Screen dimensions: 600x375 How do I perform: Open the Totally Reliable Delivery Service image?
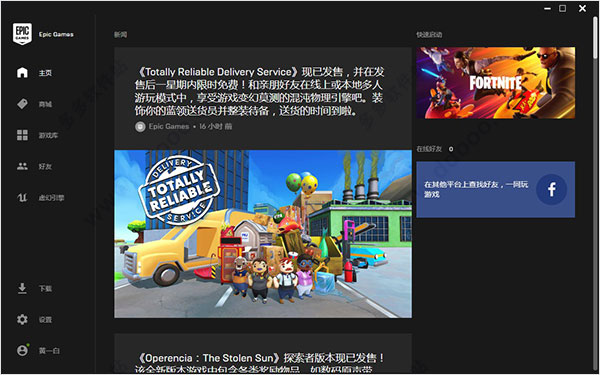point(263,234)
